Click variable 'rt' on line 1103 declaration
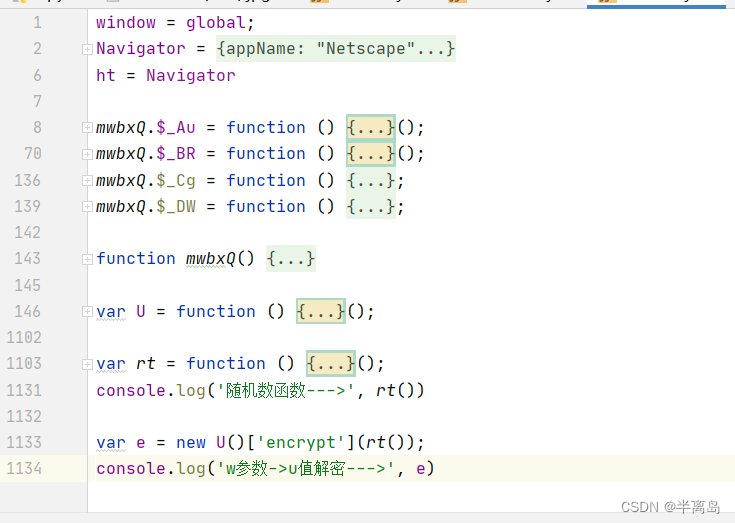Viewport: 735px width, 523px height. click(x=145, y=364)
